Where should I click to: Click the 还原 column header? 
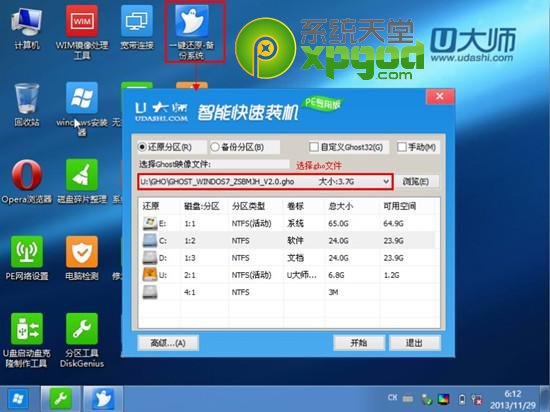[x=151, y=206]
